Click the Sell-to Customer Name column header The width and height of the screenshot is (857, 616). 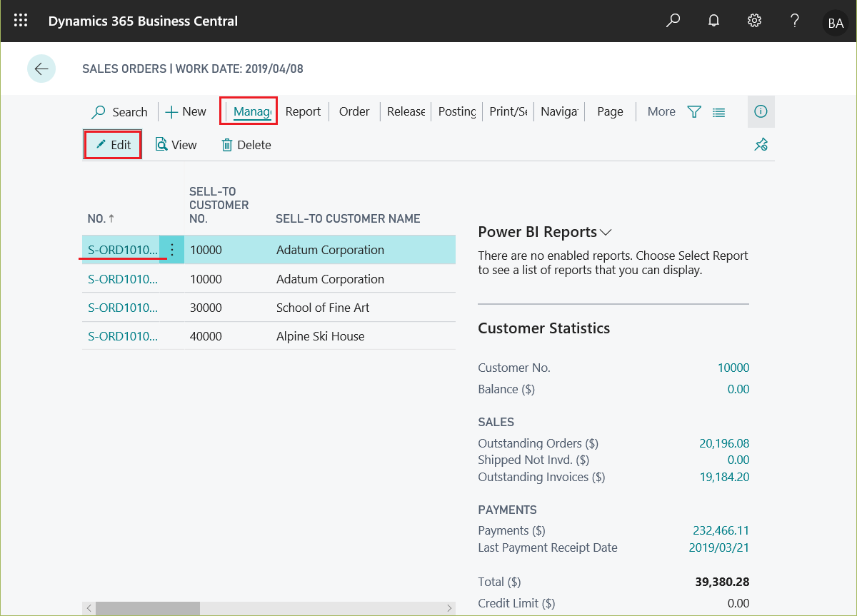348,219
